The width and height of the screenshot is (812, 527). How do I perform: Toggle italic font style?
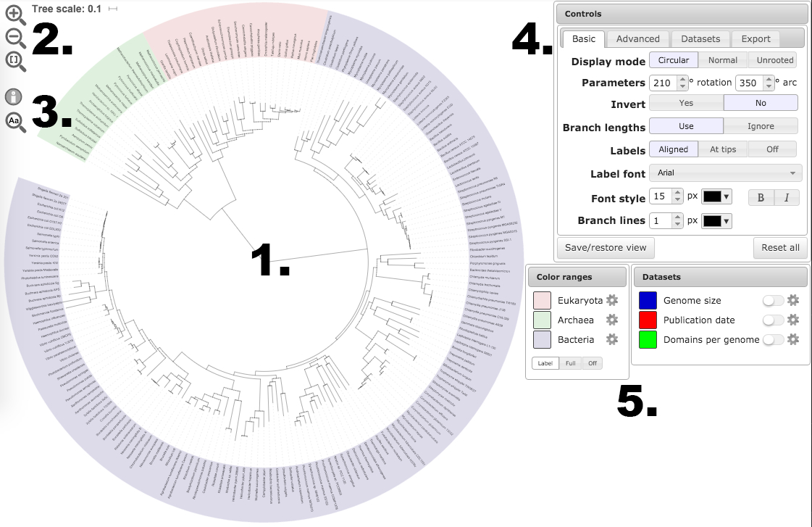pos(787,197)
